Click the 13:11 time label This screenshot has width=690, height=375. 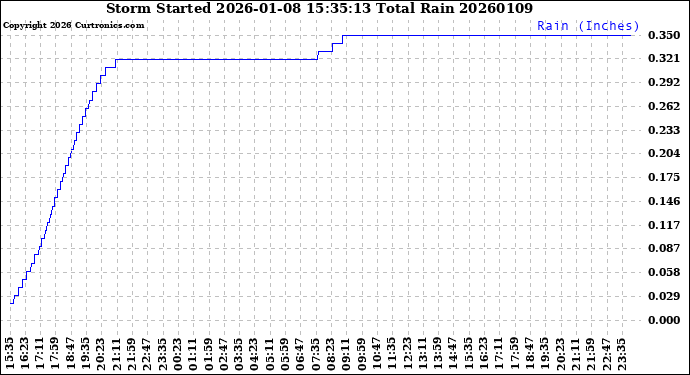[422, 354]
